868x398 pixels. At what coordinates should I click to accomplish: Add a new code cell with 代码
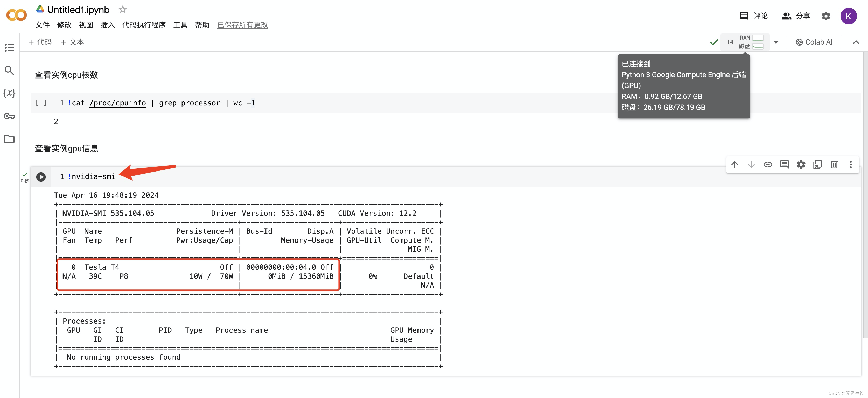(40, 42)
